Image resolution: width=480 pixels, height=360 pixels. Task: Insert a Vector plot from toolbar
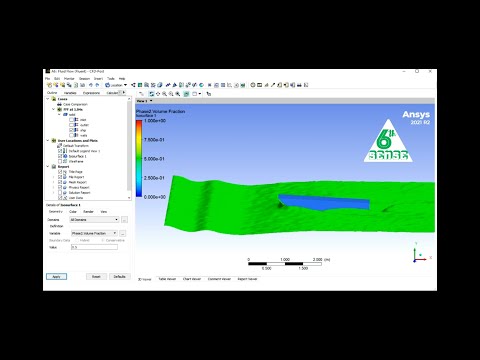pyautogui.click(x=133, y=85)
